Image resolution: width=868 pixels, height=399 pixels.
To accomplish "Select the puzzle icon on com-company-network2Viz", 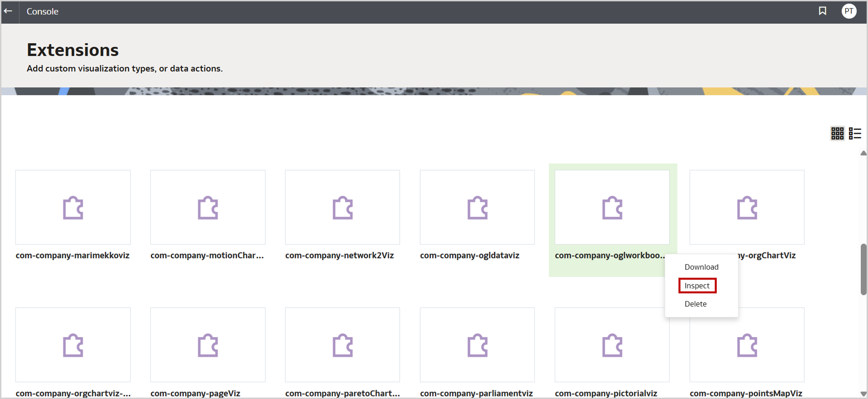I will point(342,207).
